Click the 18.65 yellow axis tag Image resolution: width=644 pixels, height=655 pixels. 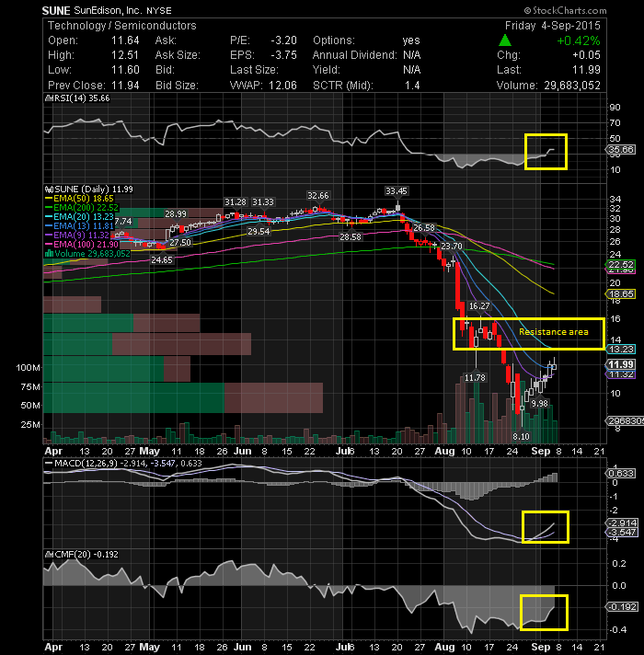coord(621,294)
